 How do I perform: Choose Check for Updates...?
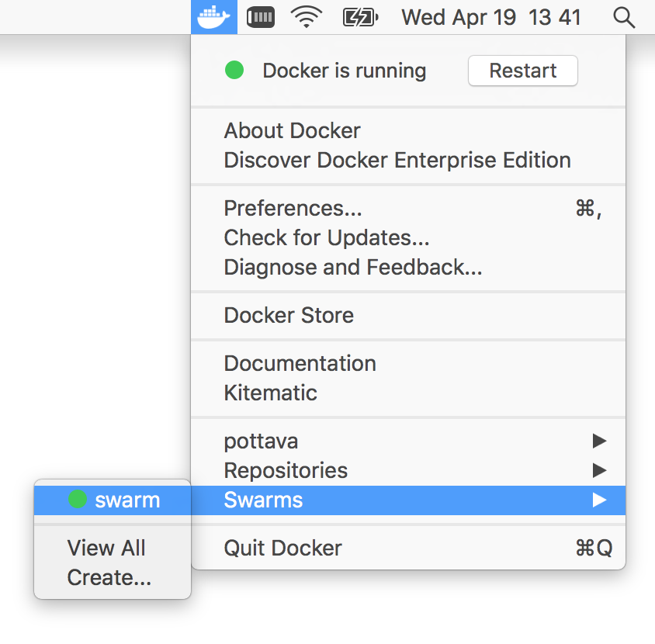[408, 237]
